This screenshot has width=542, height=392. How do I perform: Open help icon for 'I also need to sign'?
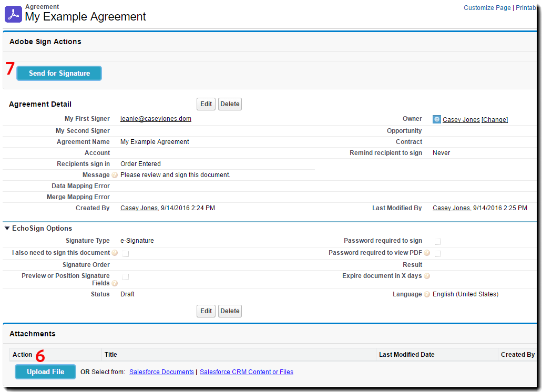(x=115, y=253)
